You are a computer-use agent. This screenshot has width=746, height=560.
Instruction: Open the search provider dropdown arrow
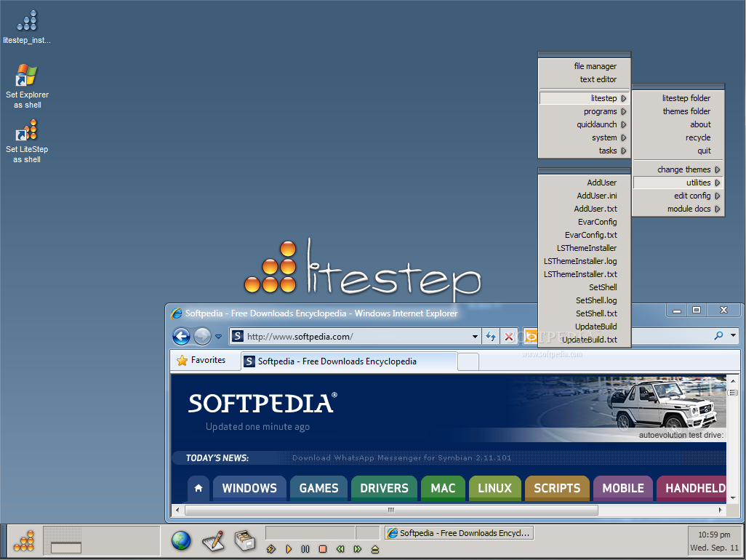coord(733,335)
